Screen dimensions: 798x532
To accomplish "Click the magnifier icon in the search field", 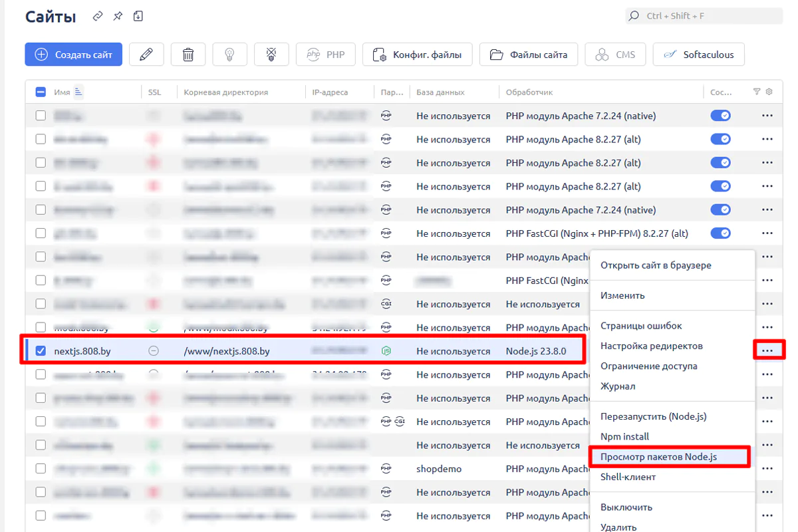I will point(634,16).
